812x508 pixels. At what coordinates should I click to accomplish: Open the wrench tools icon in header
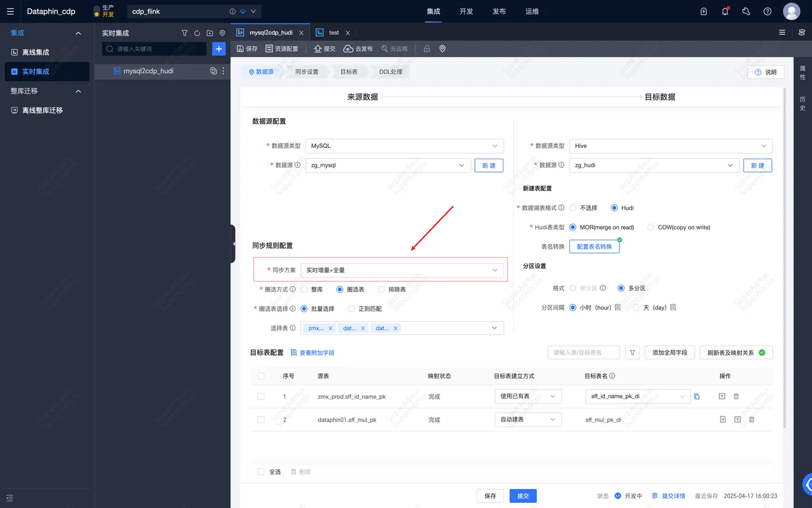click(746, 11)
